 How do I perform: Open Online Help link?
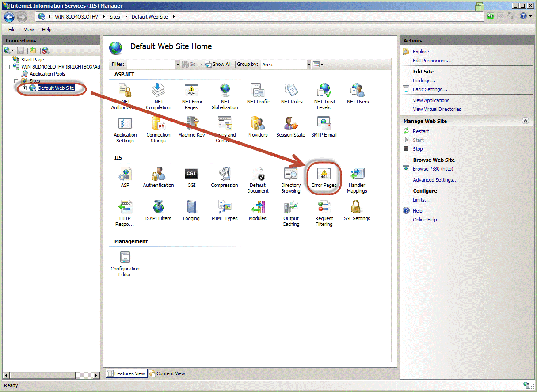(425, 220)
